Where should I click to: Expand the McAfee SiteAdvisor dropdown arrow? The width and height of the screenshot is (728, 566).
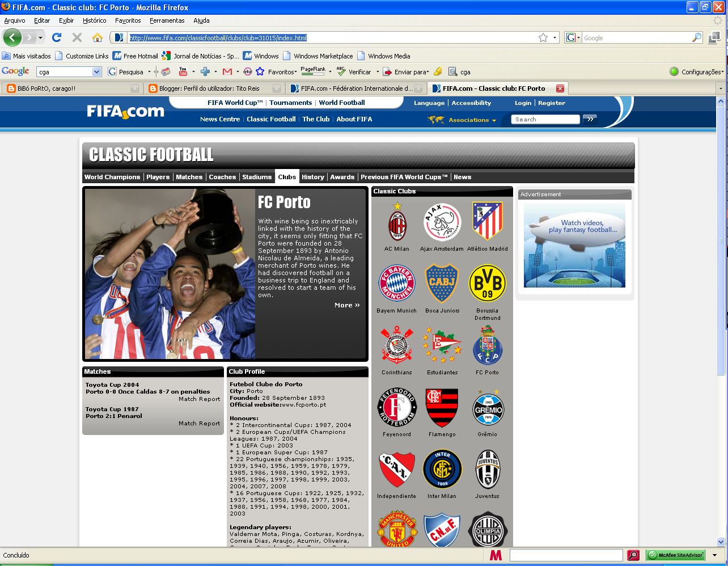click(714, 555)
